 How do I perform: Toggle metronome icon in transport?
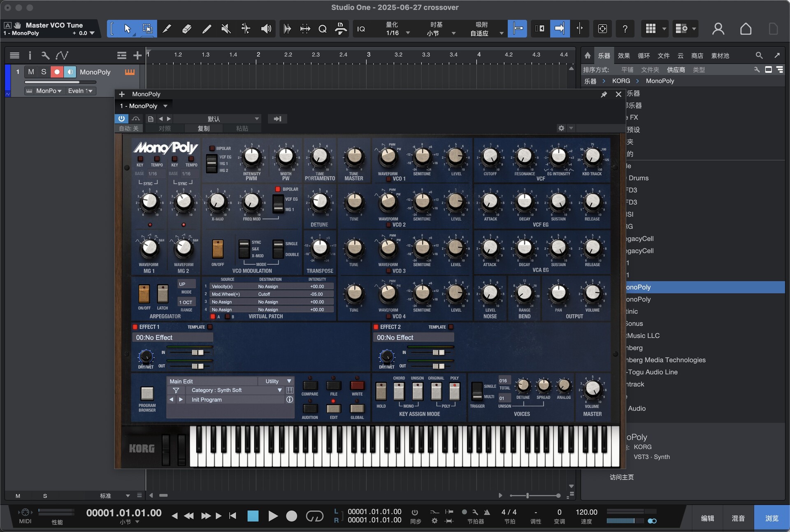[487, 512]
